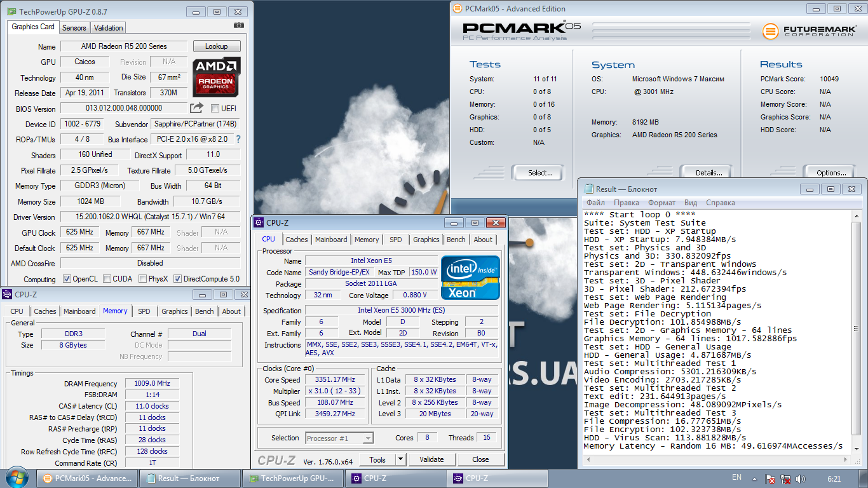
Task: Toggle the CUDA checkbox
Action: (x=107, y=279)
